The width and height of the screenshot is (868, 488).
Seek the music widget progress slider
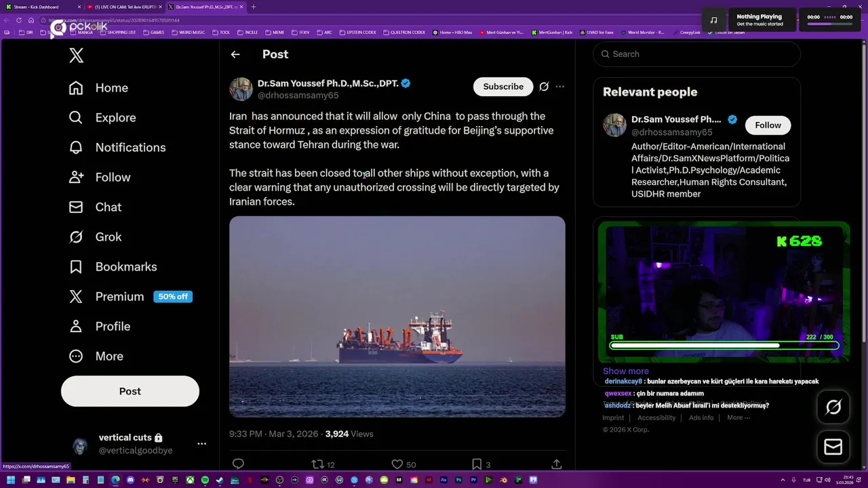[x=829, y=24]
